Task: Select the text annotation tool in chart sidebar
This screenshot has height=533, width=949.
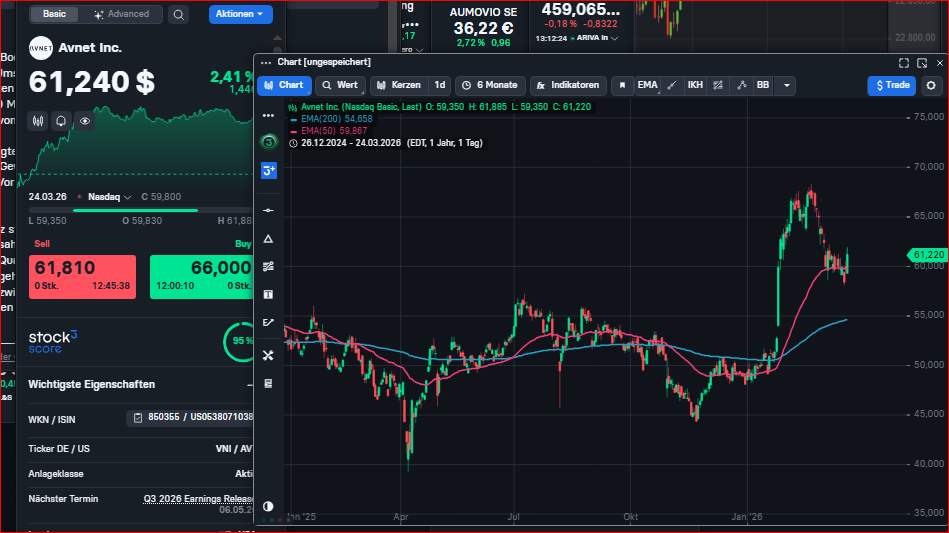Action: [268, 294]
